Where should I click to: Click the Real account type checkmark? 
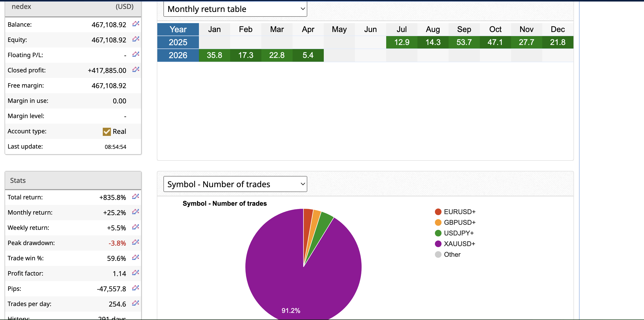point(107,132)
